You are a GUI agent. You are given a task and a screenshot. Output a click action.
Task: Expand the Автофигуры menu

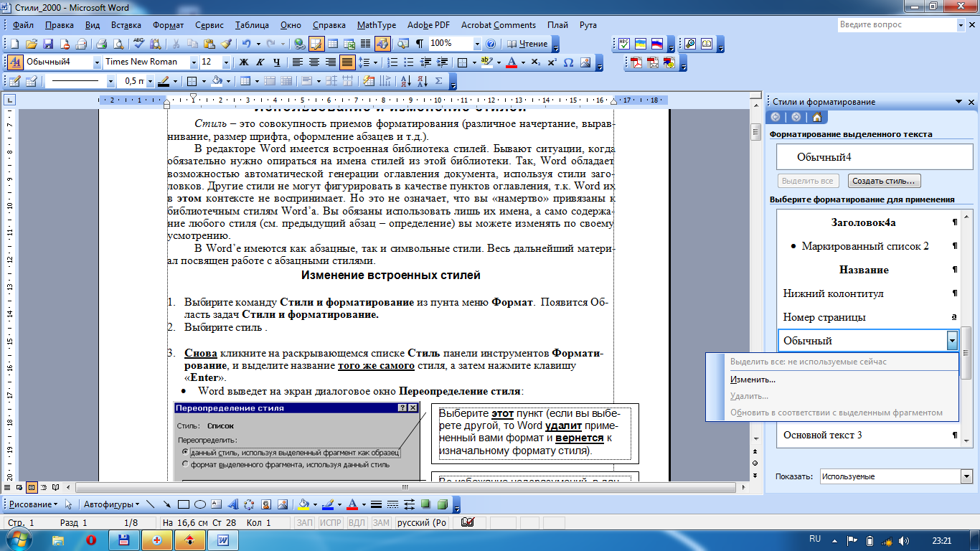click(110, 504)
